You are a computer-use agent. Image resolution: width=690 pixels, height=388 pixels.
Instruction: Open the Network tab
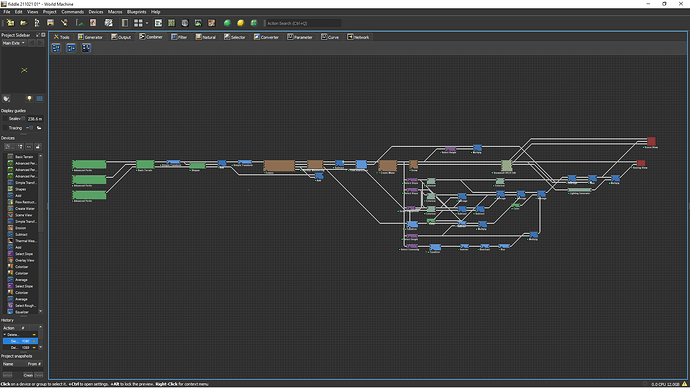(358, 37)
